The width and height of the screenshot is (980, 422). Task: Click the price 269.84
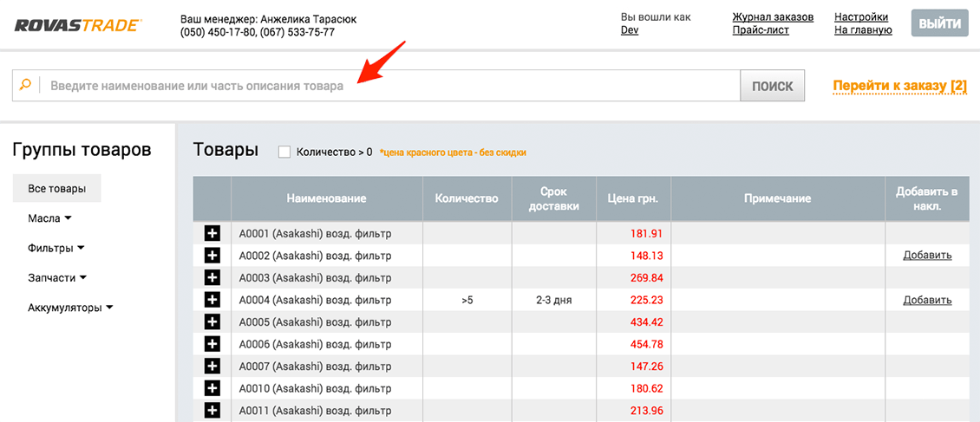coord(648,278)
